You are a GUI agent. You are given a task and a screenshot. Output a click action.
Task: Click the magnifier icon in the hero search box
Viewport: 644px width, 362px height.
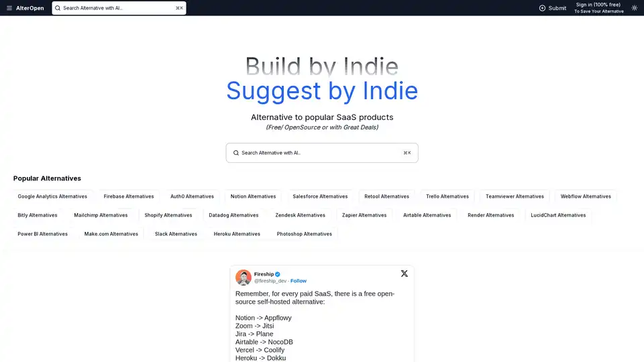pos(236,153)
